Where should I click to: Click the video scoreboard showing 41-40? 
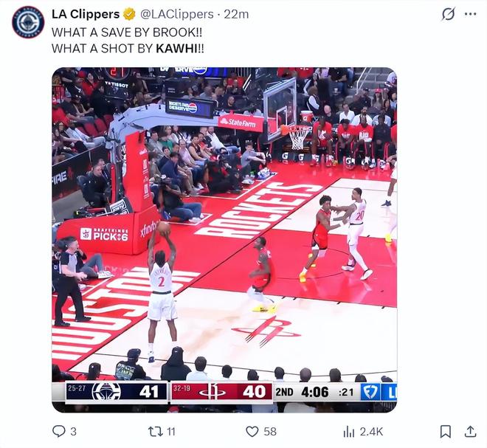[x=224, y=392]
